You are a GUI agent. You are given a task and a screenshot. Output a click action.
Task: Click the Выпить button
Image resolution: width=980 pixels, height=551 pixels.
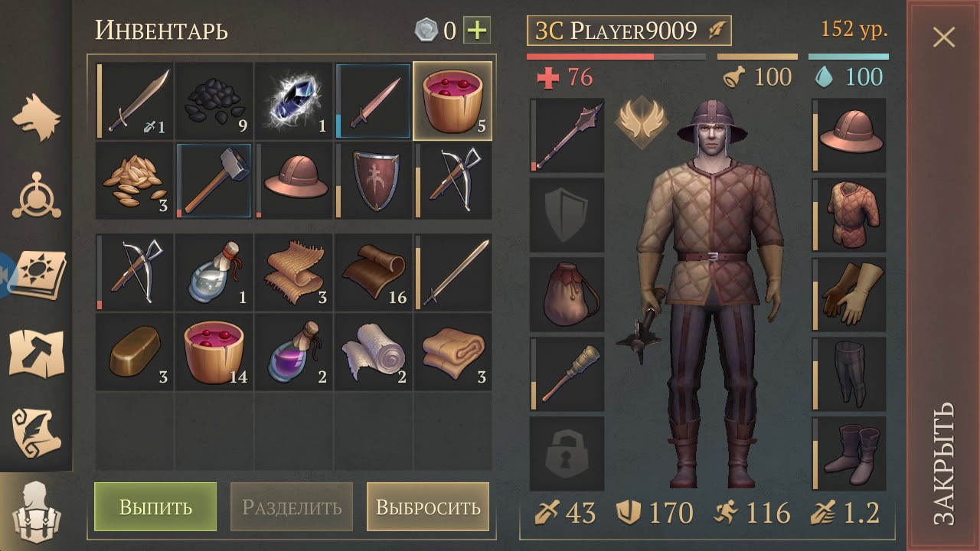click(155, 507)
